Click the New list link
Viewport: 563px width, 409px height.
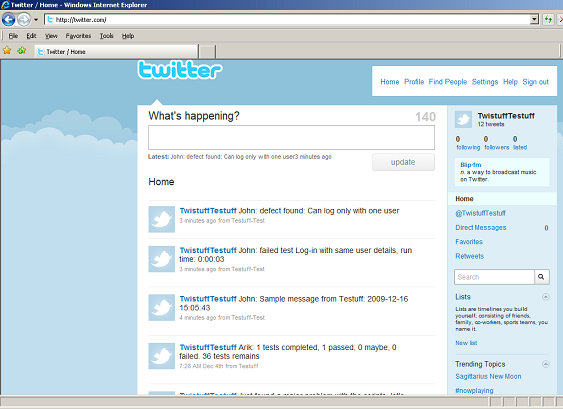tap(466, 343)
